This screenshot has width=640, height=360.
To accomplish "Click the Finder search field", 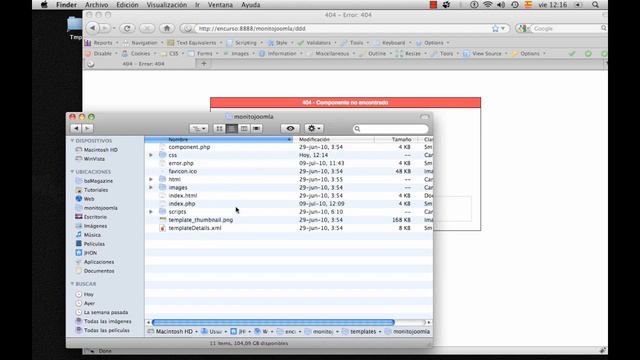I will [391, 129].
